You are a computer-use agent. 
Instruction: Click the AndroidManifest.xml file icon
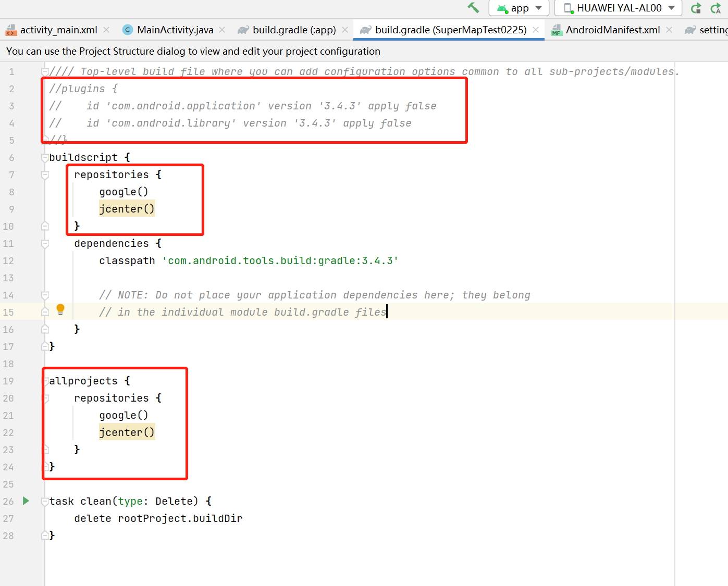(557, 30)
